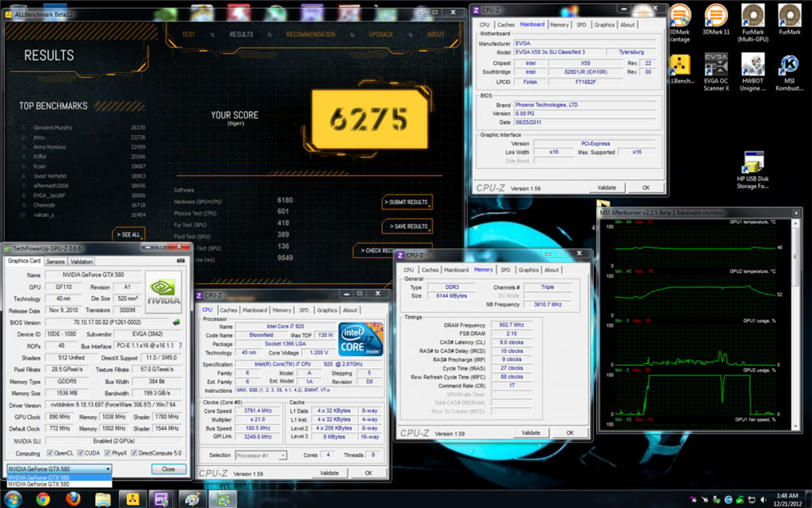Open the Graphics tab in CPU-Z processor window
This screenshot has height=508, width=812.
point(327,310)
